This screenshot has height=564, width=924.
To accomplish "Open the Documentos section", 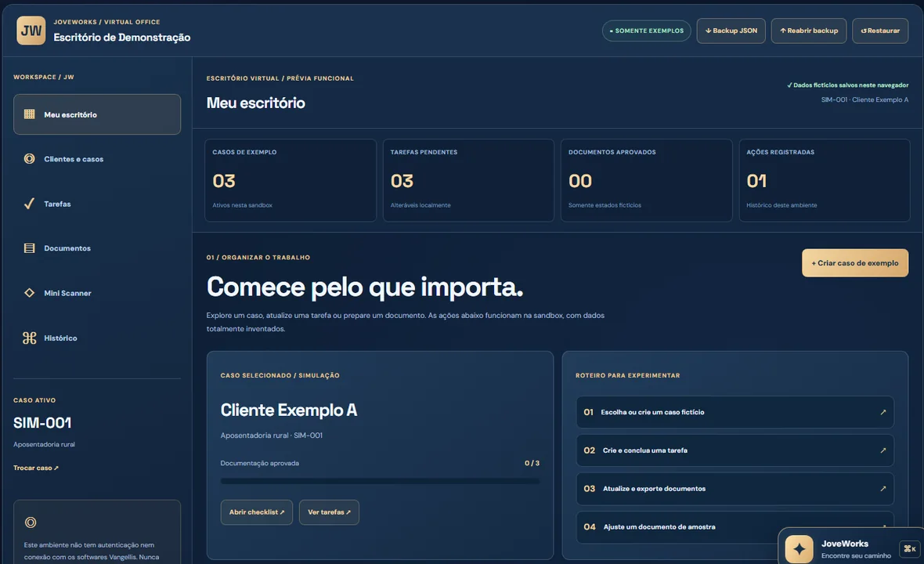I will (97, 248).
